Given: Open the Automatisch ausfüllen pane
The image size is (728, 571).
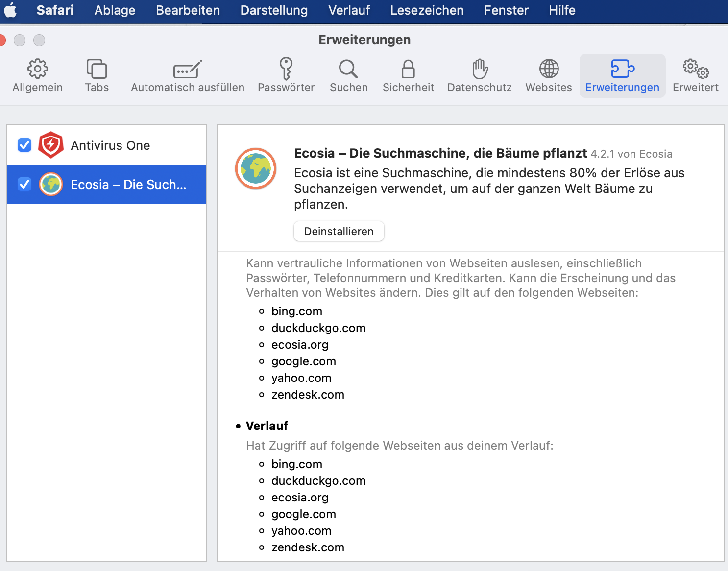Looking at the screenshot, I should tap(188, 76).
